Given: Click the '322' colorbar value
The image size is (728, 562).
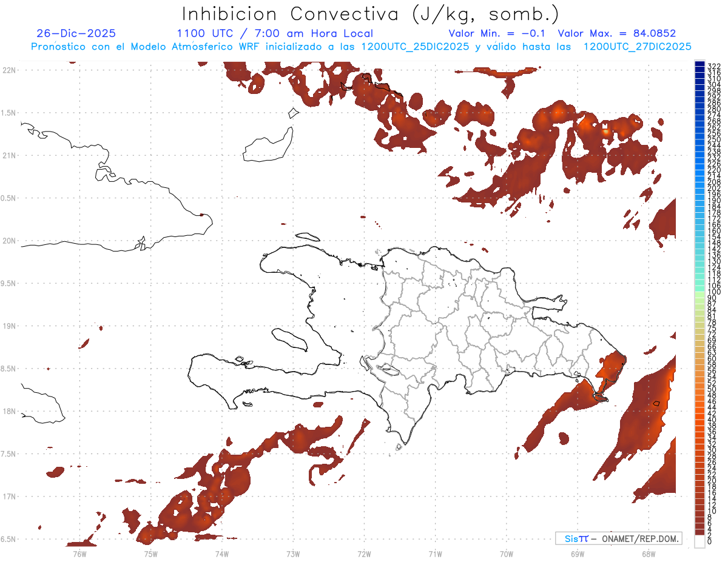Looking at the screenshot, I should [714, 65].
